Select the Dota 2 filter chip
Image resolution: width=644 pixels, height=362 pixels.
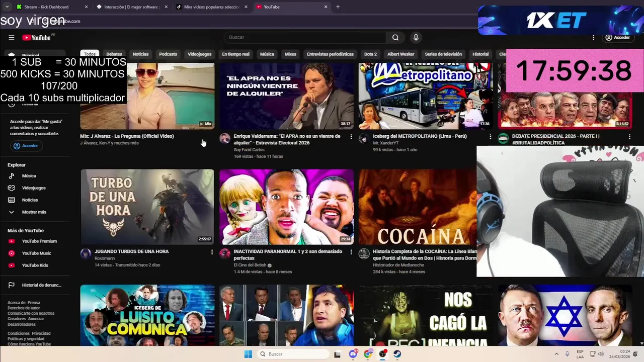tap(370, 54)
